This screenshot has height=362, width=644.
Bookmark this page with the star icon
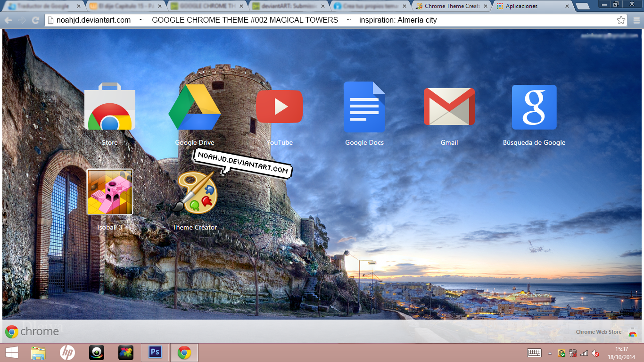click(x=621, y=20)
